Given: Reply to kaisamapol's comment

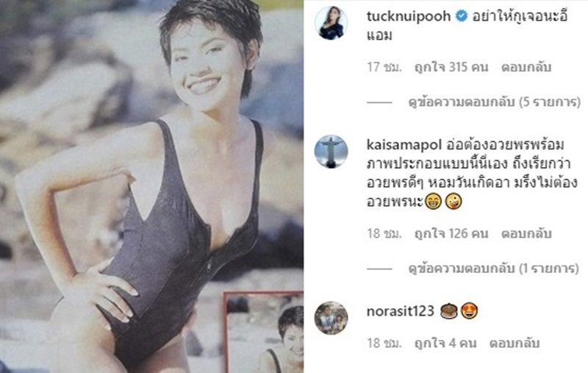Looking at the screenshot, I should 526,233.
